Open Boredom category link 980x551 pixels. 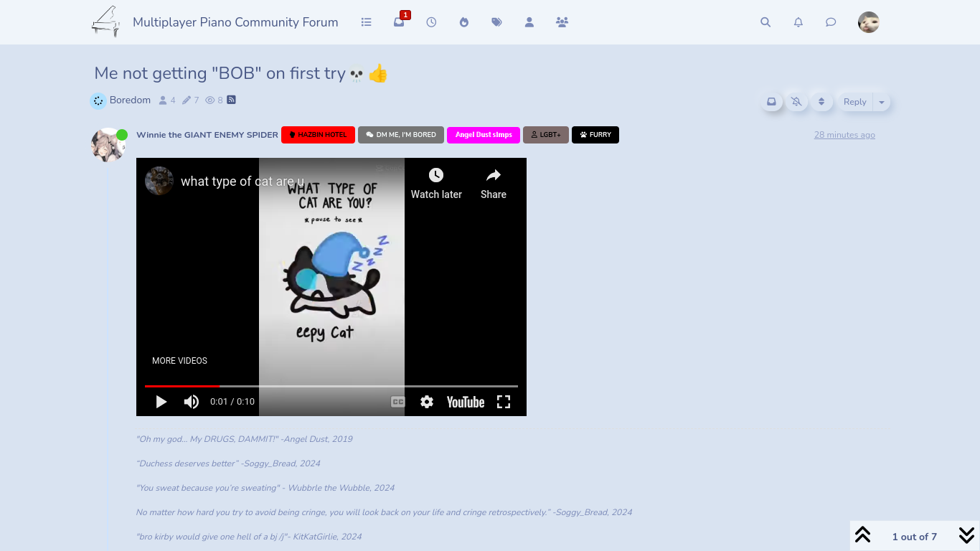tap(130, 100)
